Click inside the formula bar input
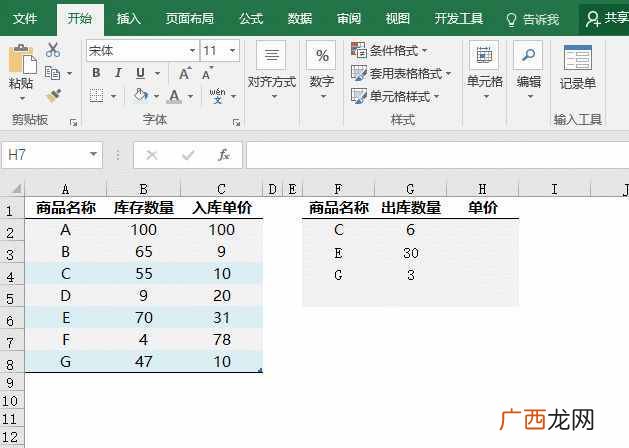 pyautogui.click(x=437, y=155)
